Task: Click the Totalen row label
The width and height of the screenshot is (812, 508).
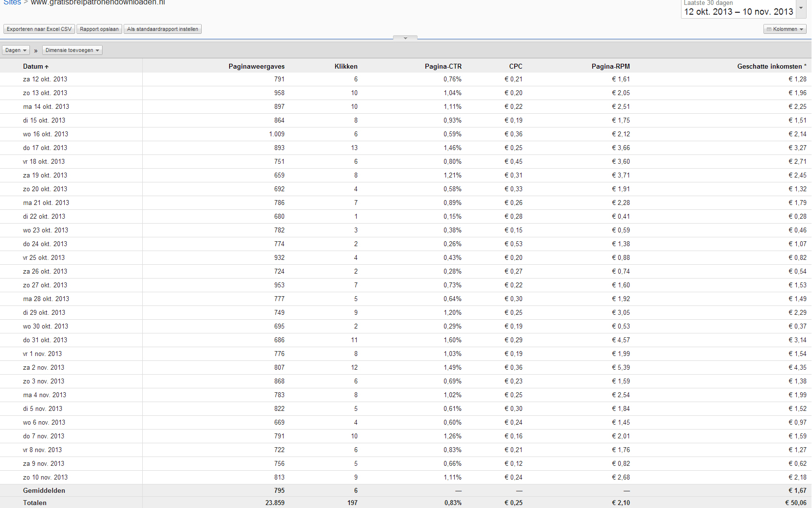Action: [x=35, y=503]
